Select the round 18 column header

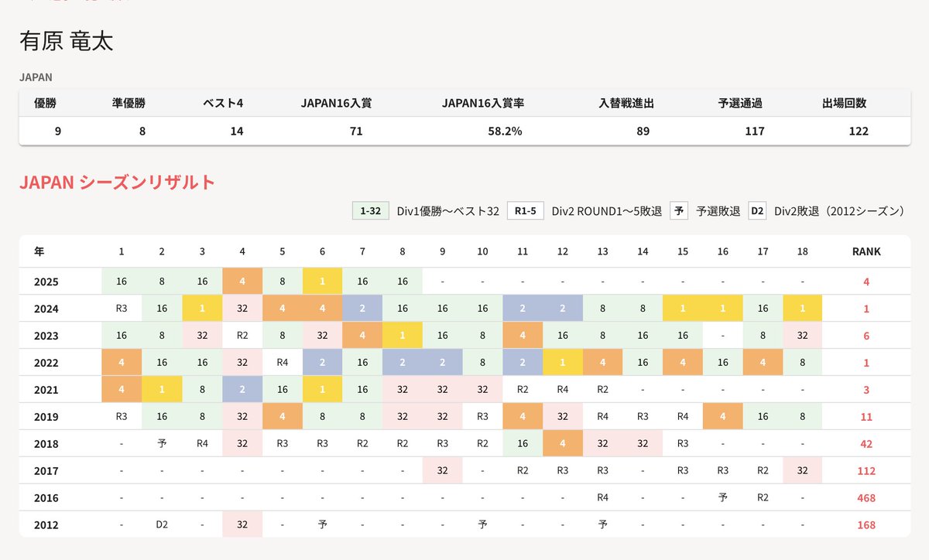pyautogui.click(x=802, y=251)
